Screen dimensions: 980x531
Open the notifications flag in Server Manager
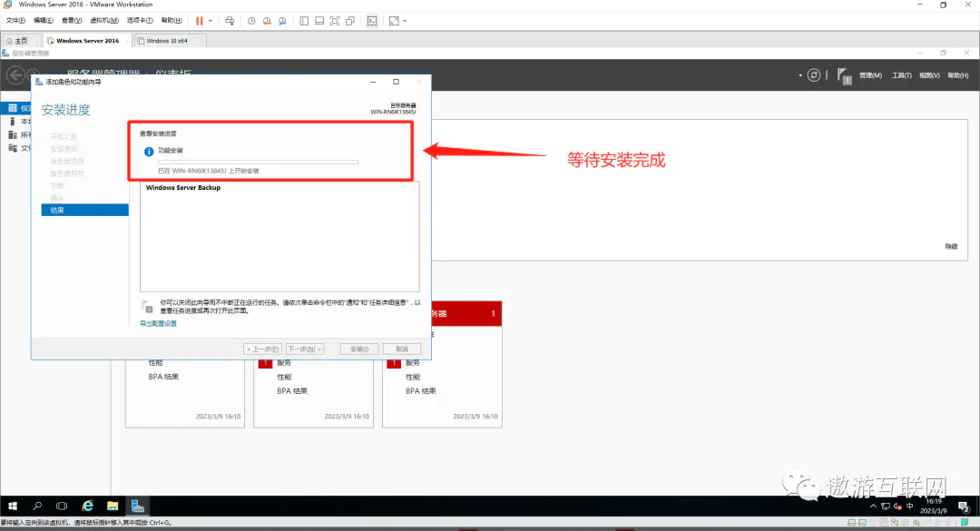click(x=843, y=75)
